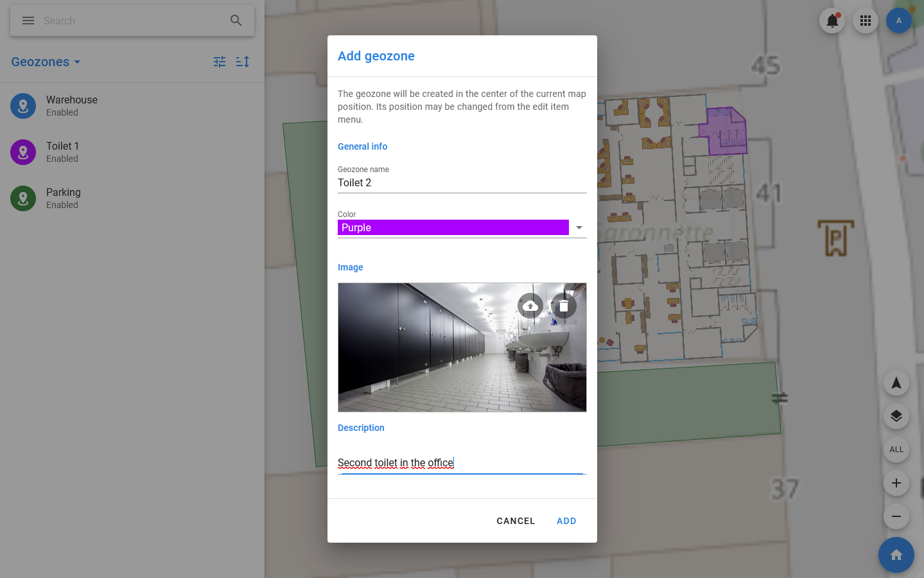The height and width of the screenshot is (578, 924).
Task: Open the filter settings icon
Action: [220, 62]
